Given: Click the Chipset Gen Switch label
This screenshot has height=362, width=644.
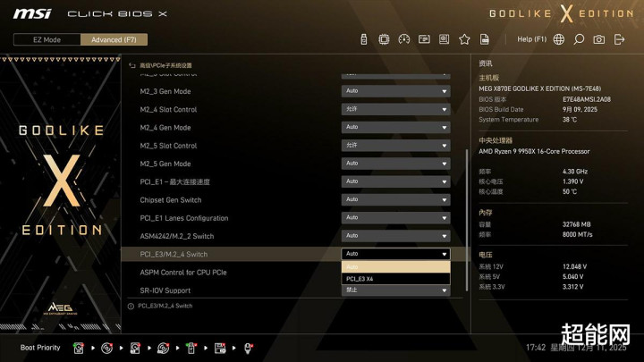Looking at the screenshot, I should pyautogui.click(x=171, y=200).
